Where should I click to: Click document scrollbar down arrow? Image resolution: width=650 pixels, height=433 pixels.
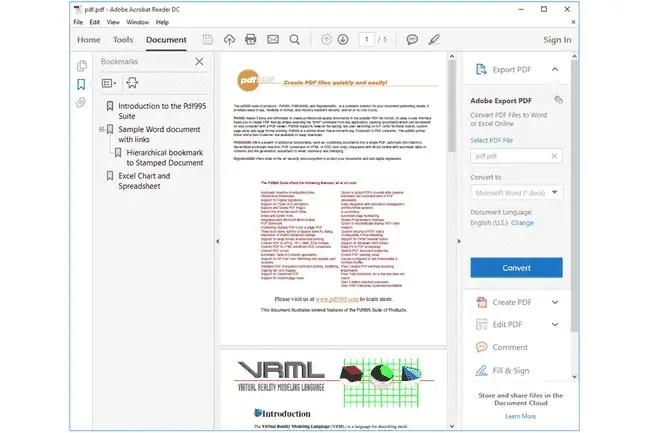[x=452, y=426]
